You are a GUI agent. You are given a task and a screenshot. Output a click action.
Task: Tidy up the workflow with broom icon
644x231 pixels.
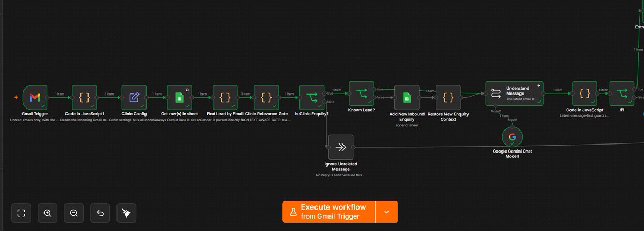(127, 213)
